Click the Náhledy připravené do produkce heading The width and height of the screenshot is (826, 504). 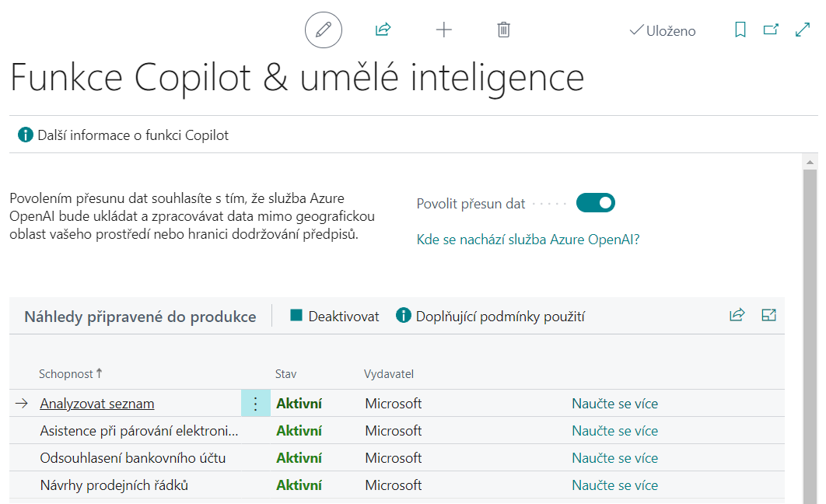coord(140,317)
